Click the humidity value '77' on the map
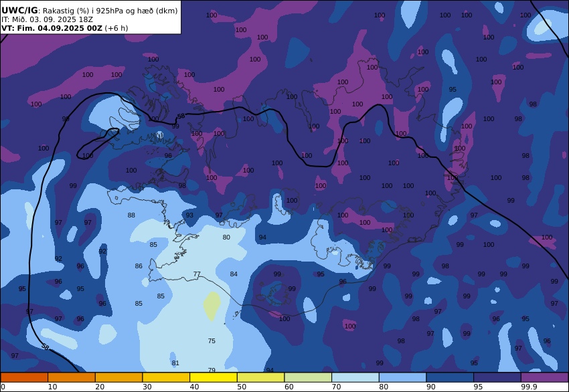 point(197,274)
